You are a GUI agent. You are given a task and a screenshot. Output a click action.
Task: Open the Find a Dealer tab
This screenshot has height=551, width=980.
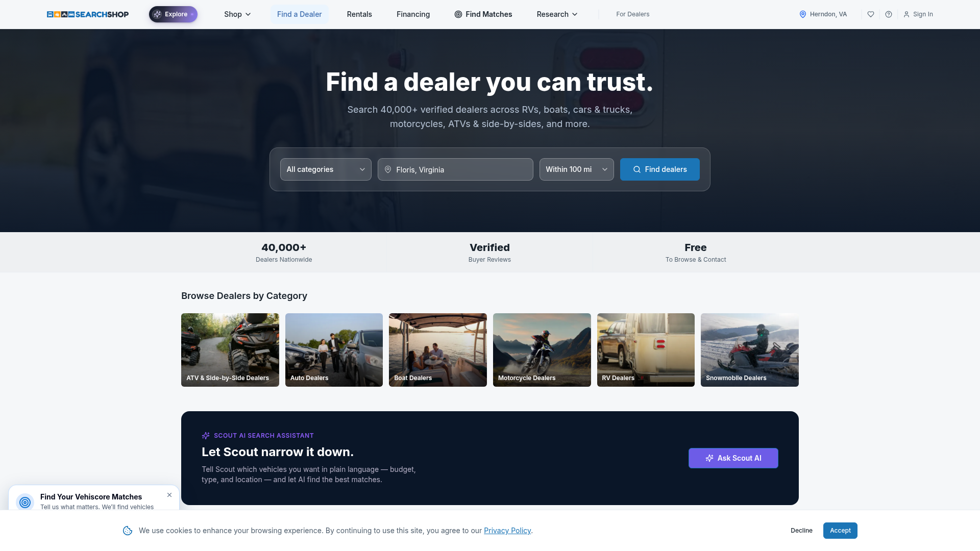click(x=299, y=14)
